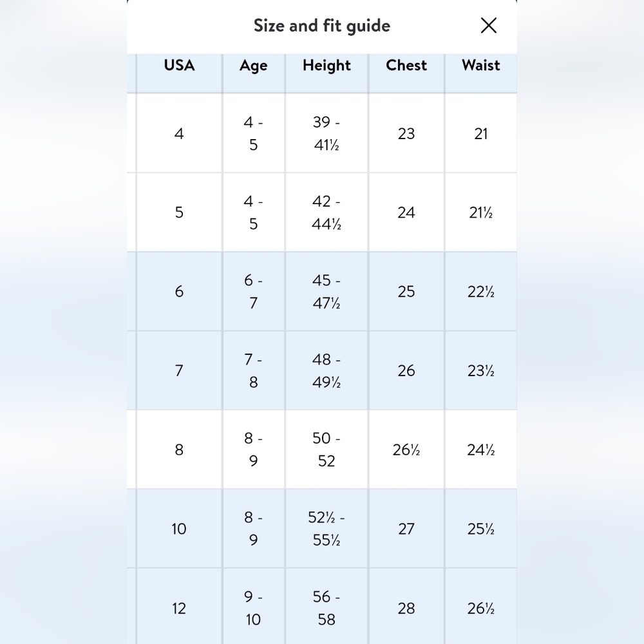Click the height 39 - 41½ cell
The width and height of the screenshot is (644, 644).
pos(327,133)
